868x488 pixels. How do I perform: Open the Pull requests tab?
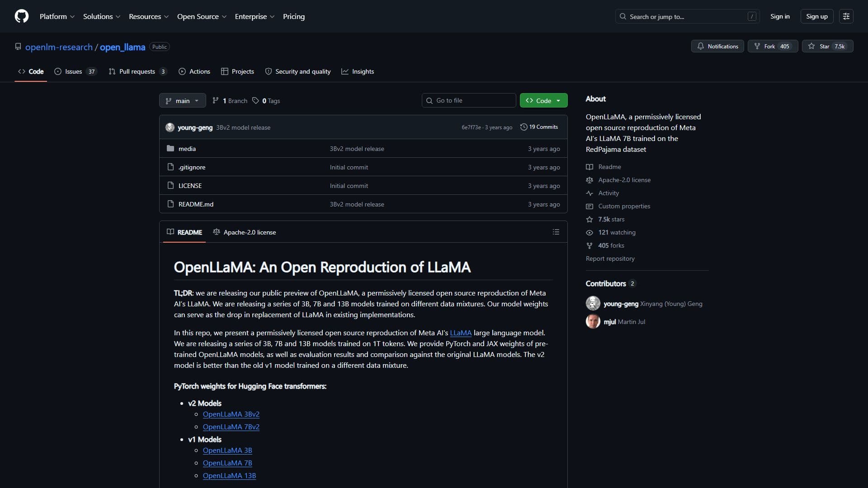[x=138, y=71]
